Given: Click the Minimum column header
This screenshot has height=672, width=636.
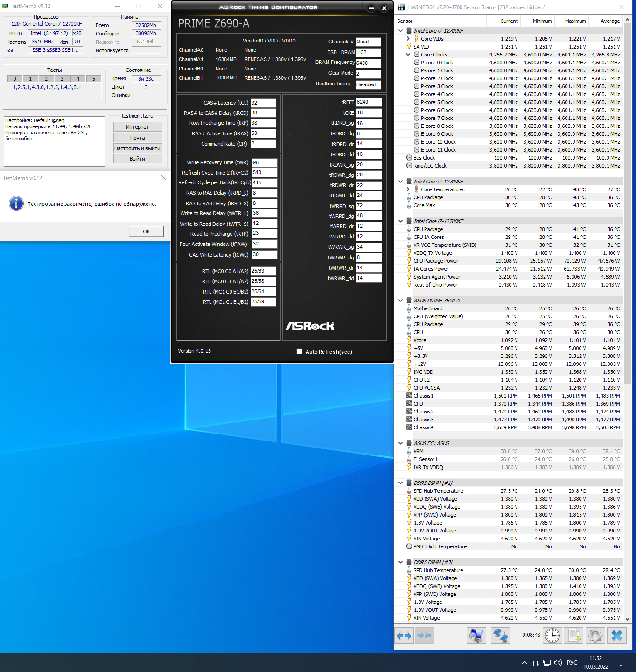Looking at the screenshot, I should pyautogui.click(x=538, y=21).
